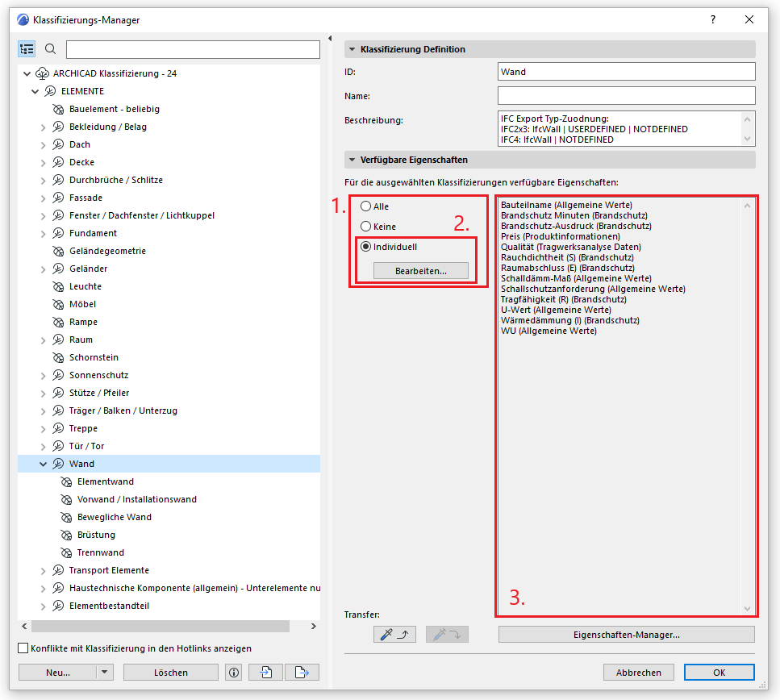Collapse left panel with the small arrow
This screenshot has height=700, width=780.
[x=331, y=38]
